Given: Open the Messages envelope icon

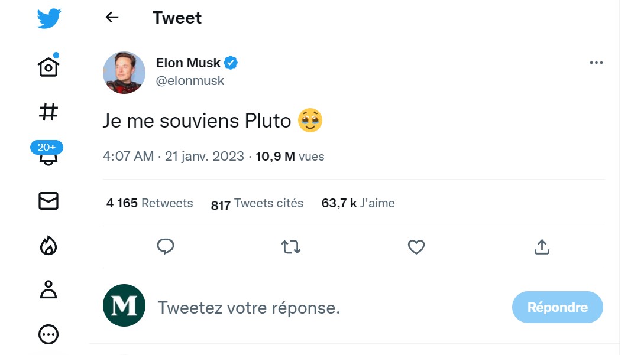Looking at the screenshot, I should pos(48,201).
